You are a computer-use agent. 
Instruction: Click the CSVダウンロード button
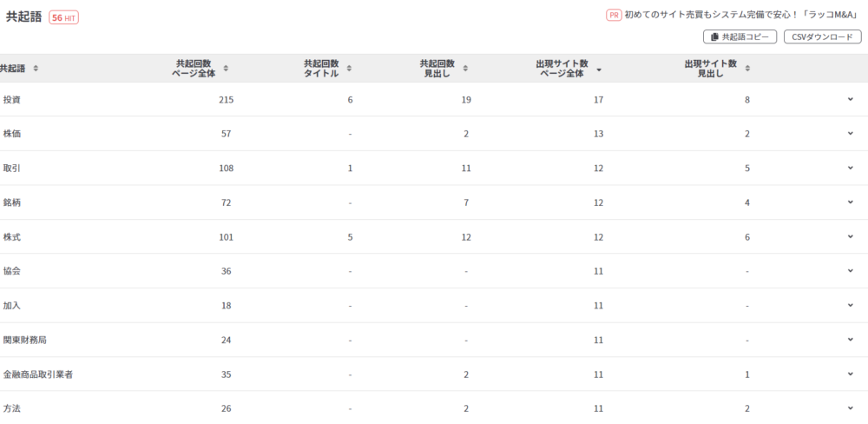click(823, 36)
